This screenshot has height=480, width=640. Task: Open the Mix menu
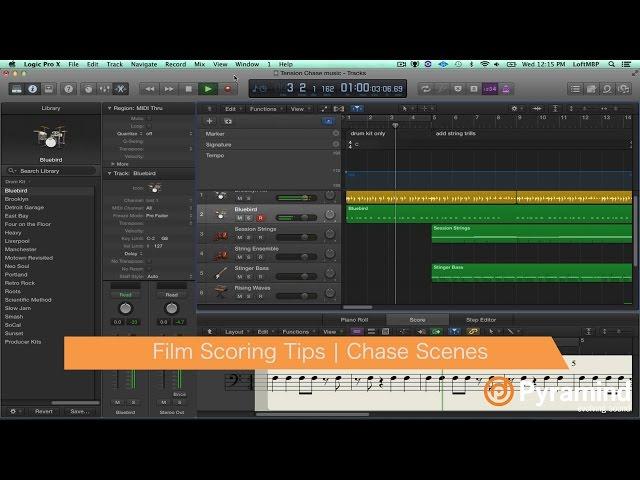point(199,64)
